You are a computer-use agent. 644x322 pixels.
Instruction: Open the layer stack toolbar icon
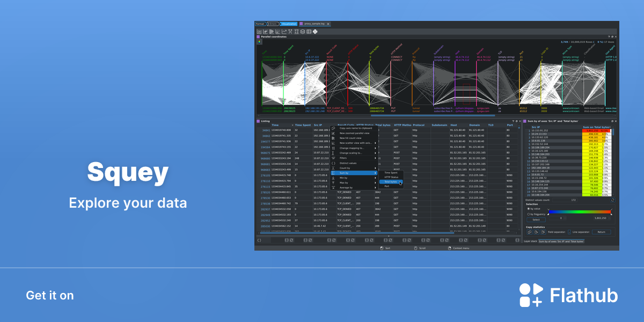click(x=303, y=32)
